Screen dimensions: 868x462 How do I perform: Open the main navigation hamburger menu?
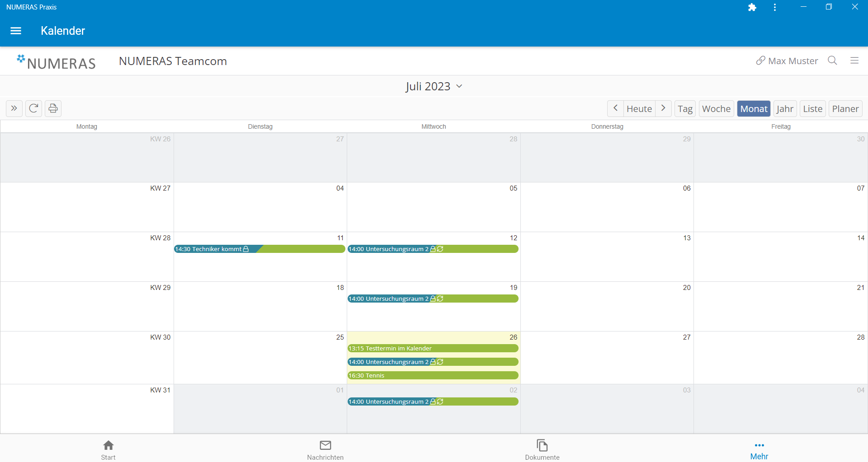(x=15, y=31)
